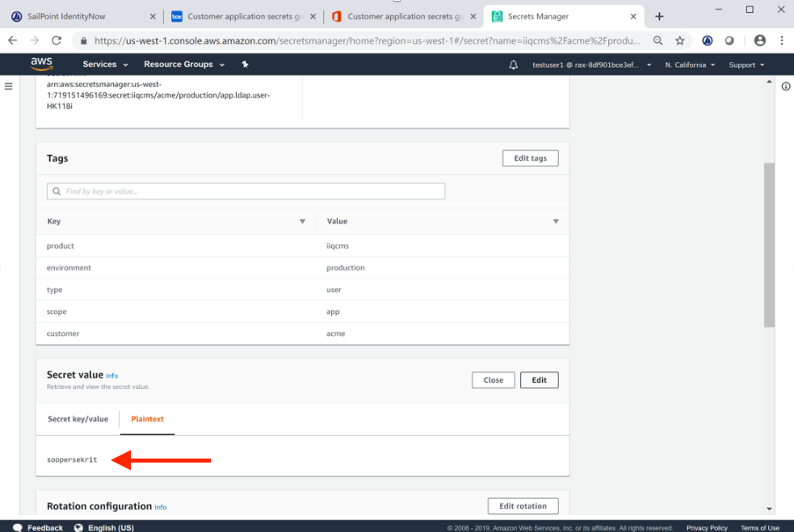Reload the page with the refresh icon

point(57,40)
